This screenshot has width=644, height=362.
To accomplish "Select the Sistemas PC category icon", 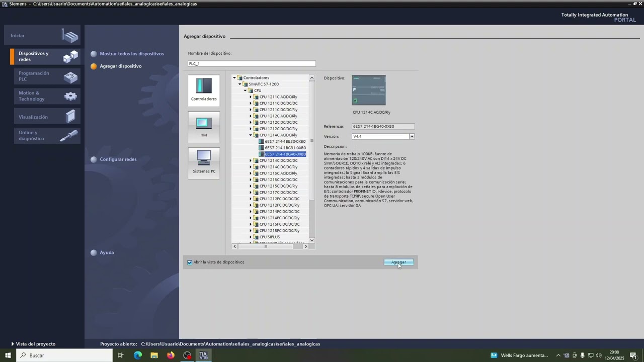I will pos(204,163).
